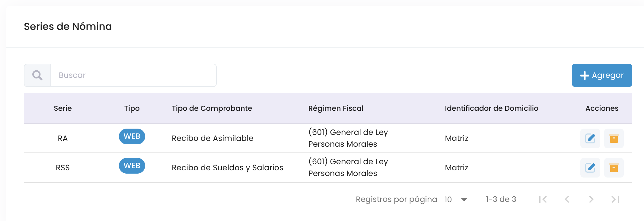Click the Tipo de Comprobante header

click(x=212, y=108)
